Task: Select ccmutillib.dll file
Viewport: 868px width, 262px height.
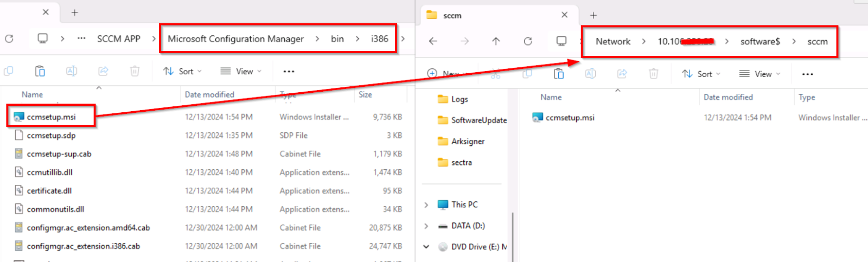Action: click(49, 172)
